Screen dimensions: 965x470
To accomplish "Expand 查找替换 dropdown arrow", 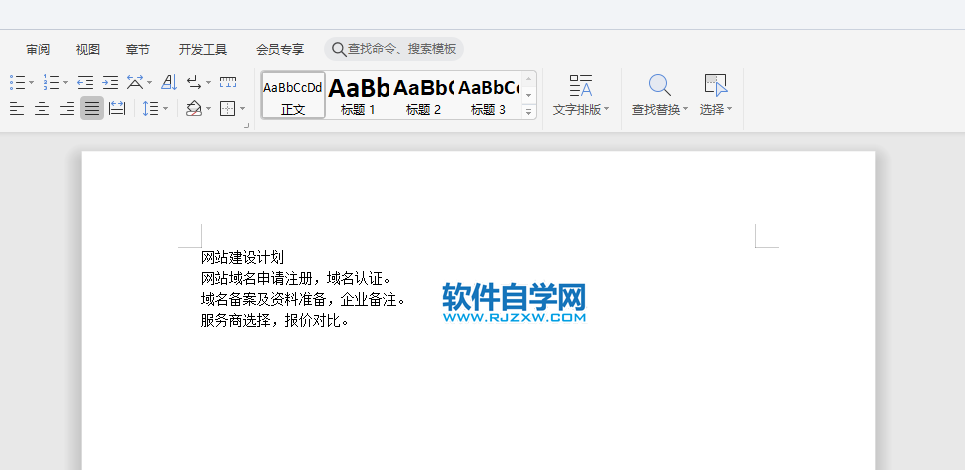I will (686, 110).
